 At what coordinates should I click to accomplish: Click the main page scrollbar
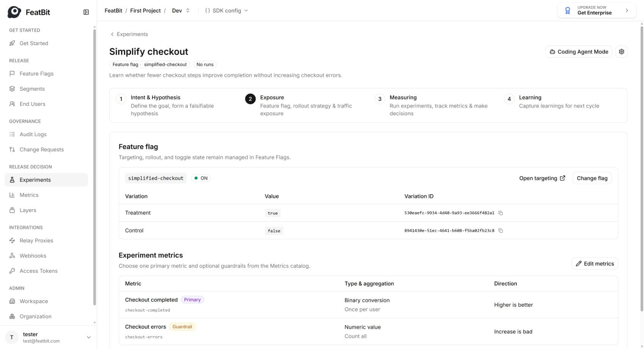tap(642, 169)
